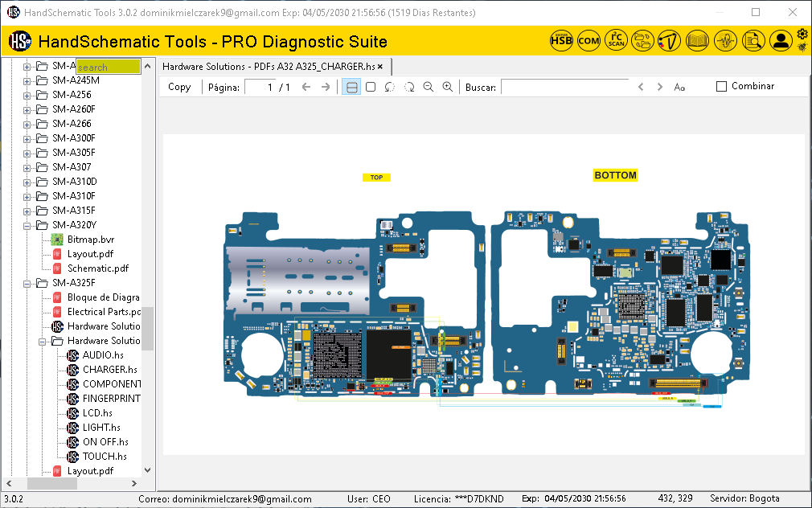Expand the SM-A310D folder
This screenshot has width=812, height=508.
[x=27, y=182]
